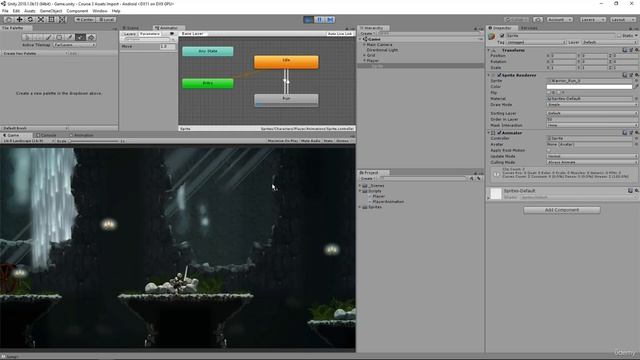Switch to the Console tab
Image resolution: width=640 pixels, height=360 pixels.
[x=46, y=135]
